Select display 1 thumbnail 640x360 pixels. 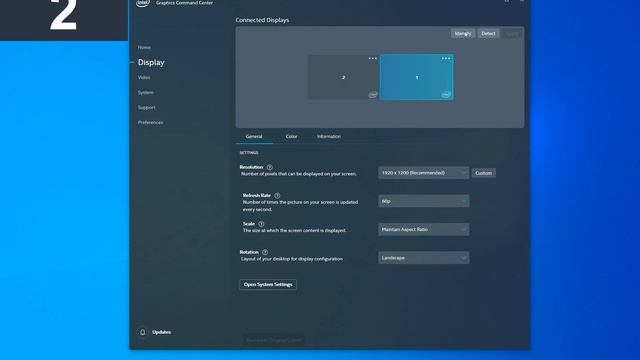pos(417,77)
